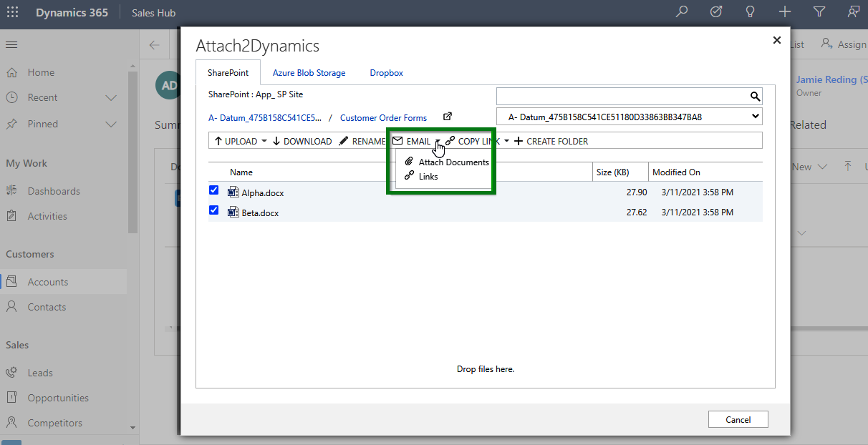The height and width of the screenshot is (445, 868).
Task: Toggle the hamburger site map menu
Action: tap(11, 44)
